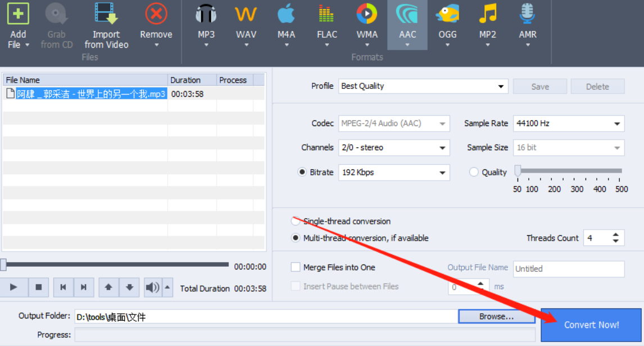Sort by File Name column header

pos(85,80)
